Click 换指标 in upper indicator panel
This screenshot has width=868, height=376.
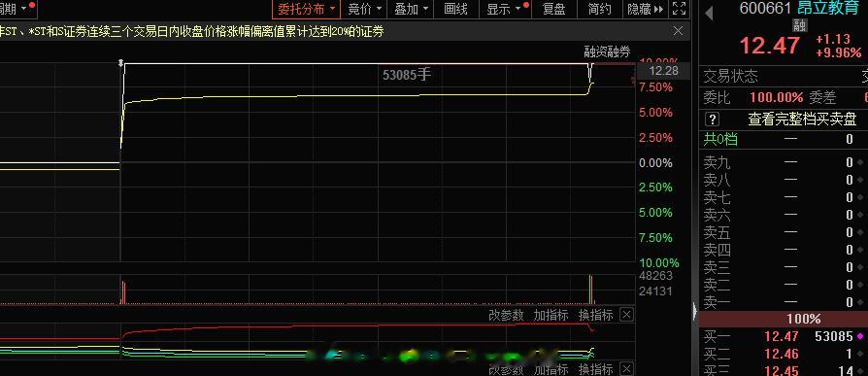click(x=595, y=315)
